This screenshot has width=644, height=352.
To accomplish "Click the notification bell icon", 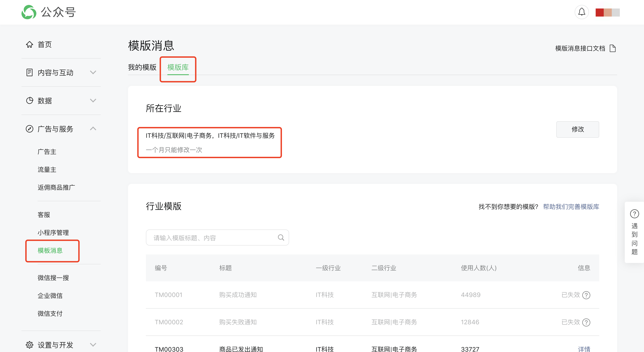I will point(582,12).
